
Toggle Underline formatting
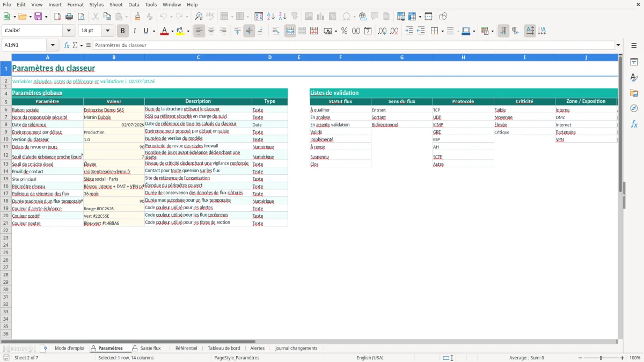point(145,31)
